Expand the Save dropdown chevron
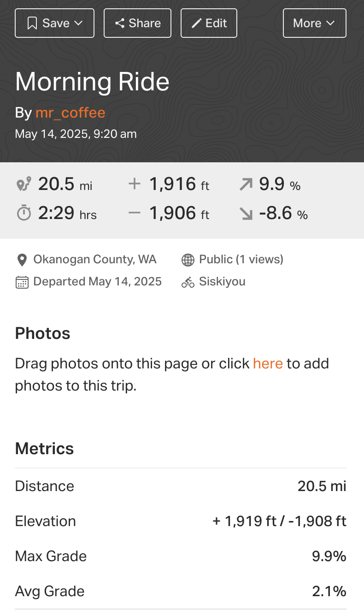The image size is (364, 616). pos(78,24)
